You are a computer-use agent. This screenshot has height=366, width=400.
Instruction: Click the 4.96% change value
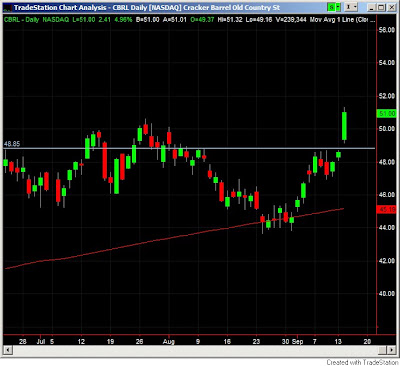click(x=123, y=20)
